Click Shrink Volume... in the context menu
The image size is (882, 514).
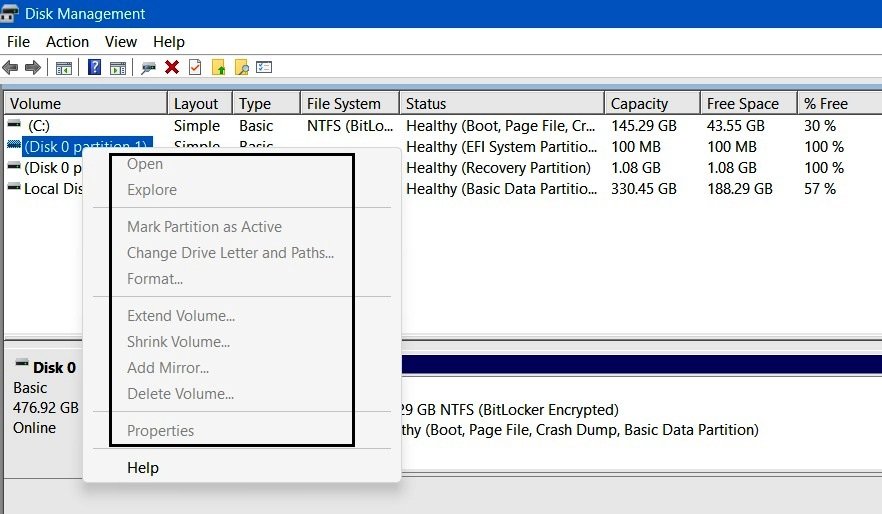(178, 342)
